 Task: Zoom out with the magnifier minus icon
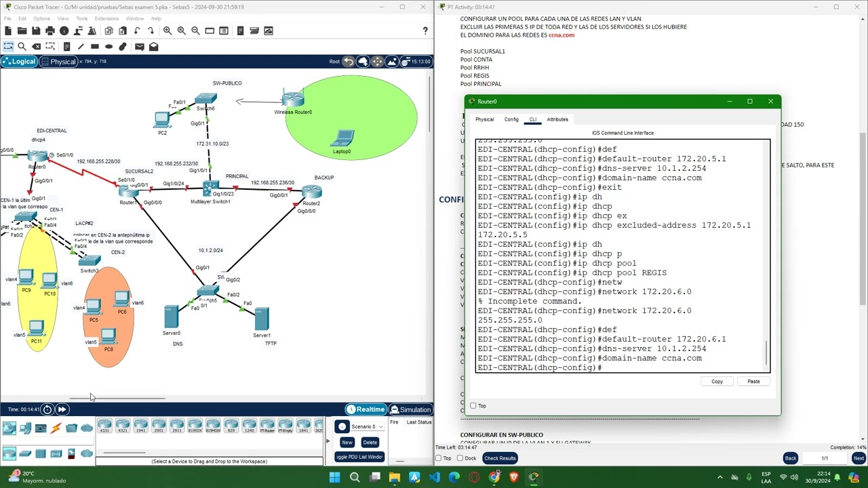click(x=195, y=30)
